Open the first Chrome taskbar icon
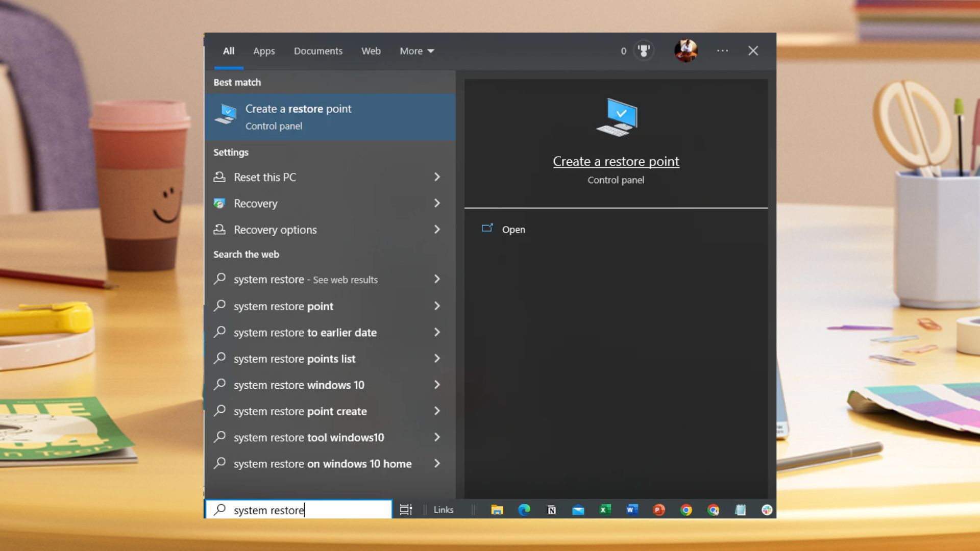Screen dimensions: 980x551 (686, 510)
